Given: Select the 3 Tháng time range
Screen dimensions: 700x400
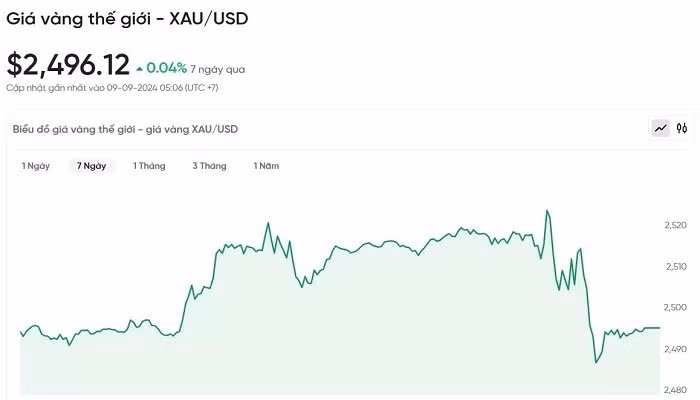Looking at the screenshot, I should pyautogui.click(x=209, y=166).
